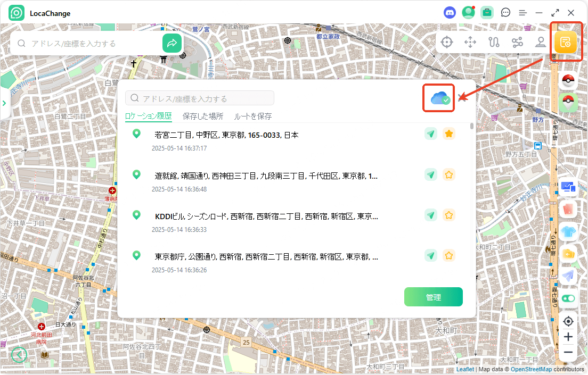Expand the left side panel chevron

pyautogui.click(x=4, y=103)
